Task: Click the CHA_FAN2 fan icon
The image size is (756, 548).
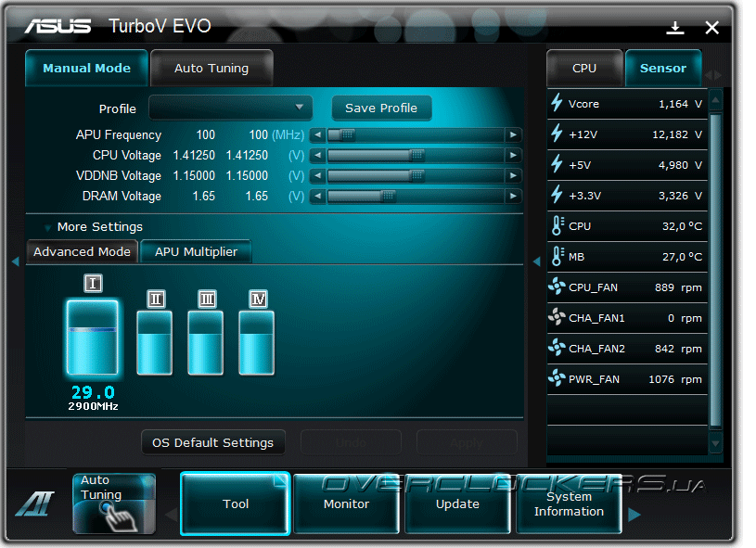Action: coord(557,348)
